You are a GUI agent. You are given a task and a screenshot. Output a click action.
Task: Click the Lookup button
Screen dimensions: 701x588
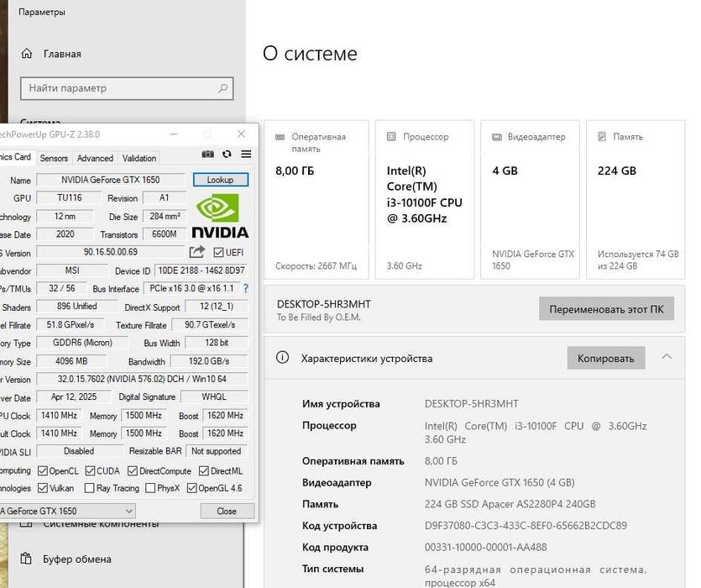click(x=221, y=180)
